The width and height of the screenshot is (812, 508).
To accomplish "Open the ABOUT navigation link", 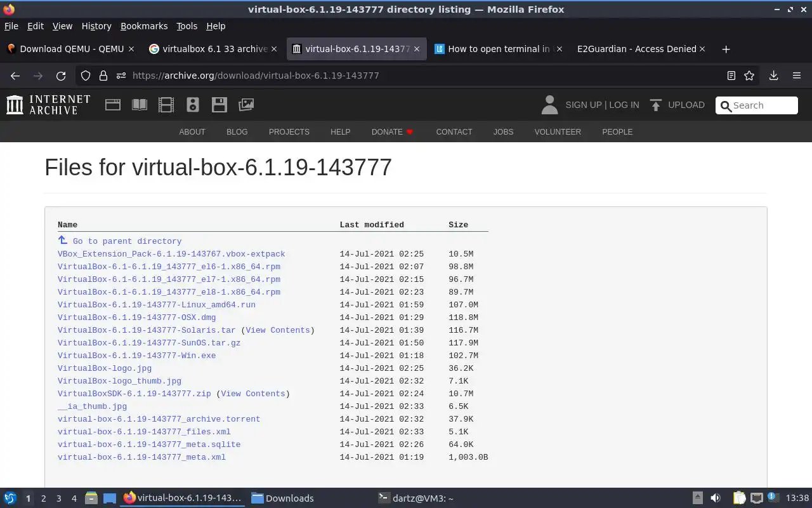I will pos(192,132).
